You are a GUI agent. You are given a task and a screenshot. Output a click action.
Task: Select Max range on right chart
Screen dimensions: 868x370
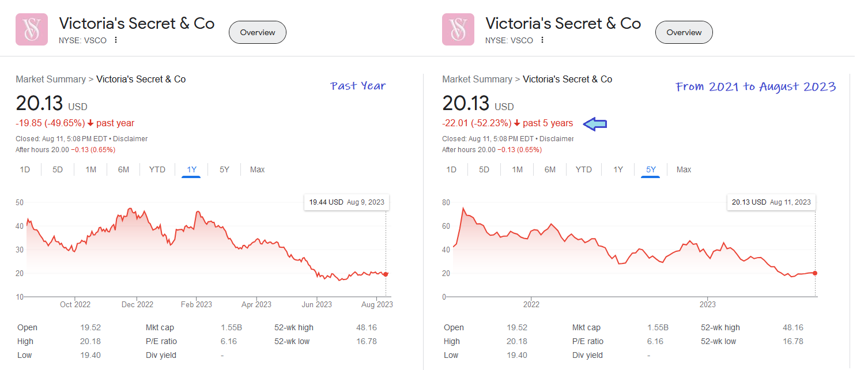tap(684, 169)
